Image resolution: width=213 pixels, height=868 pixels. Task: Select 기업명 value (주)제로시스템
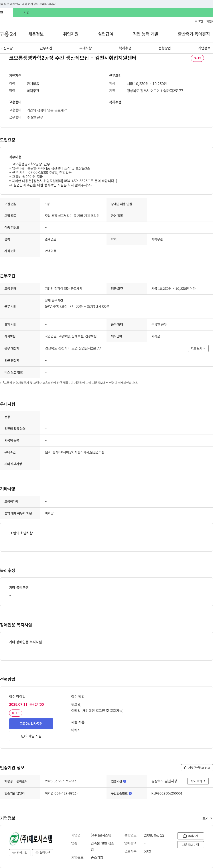tap(101, 835)
